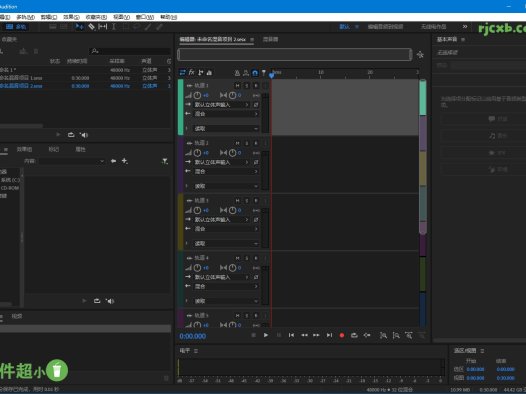Open the 内容 dropdown in media browser
The width and height of the screenshot is (526, 394).
coord(72,161)
